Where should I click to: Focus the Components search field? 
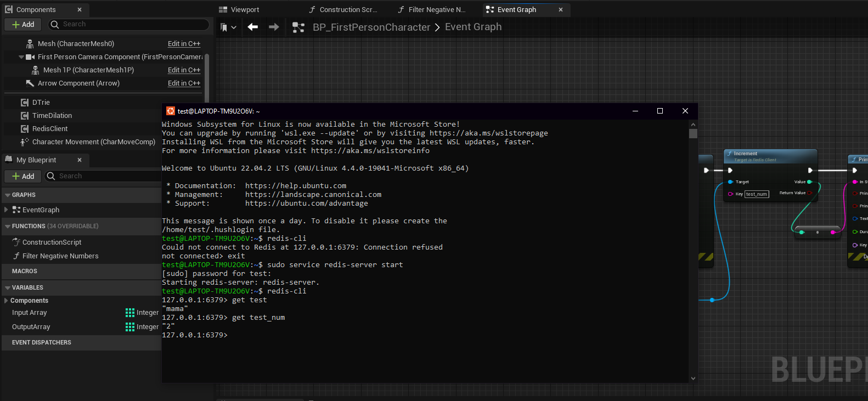pos(129,24)
